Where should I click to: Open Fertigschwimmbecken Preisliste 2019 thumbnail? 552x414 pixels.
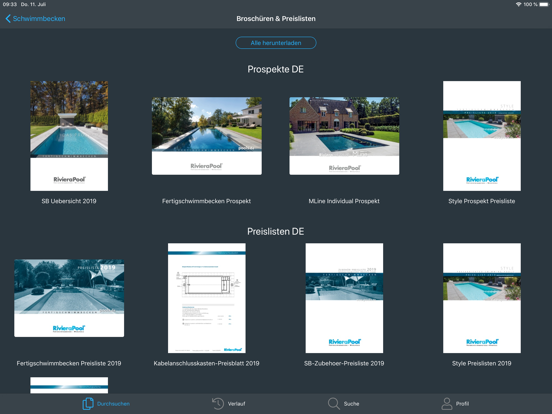(x=69, y=298)
